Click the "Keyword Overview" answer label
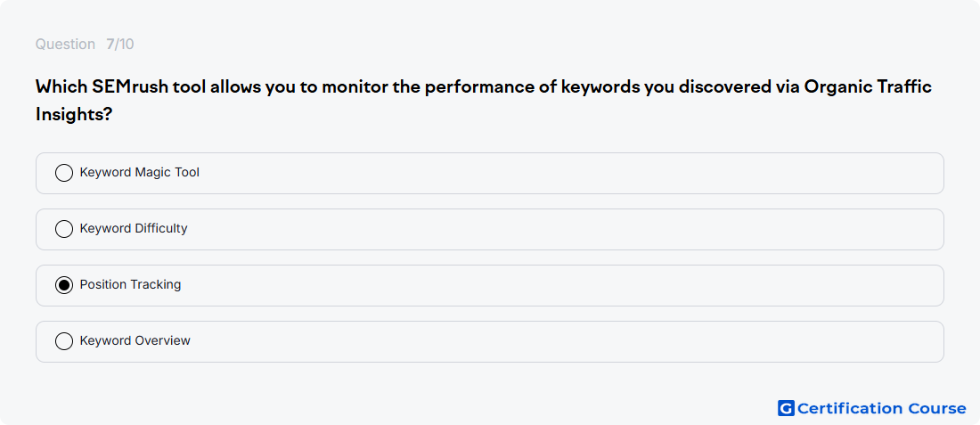The width and height of the screenshot is (980, 425). (x=135, y=340)
